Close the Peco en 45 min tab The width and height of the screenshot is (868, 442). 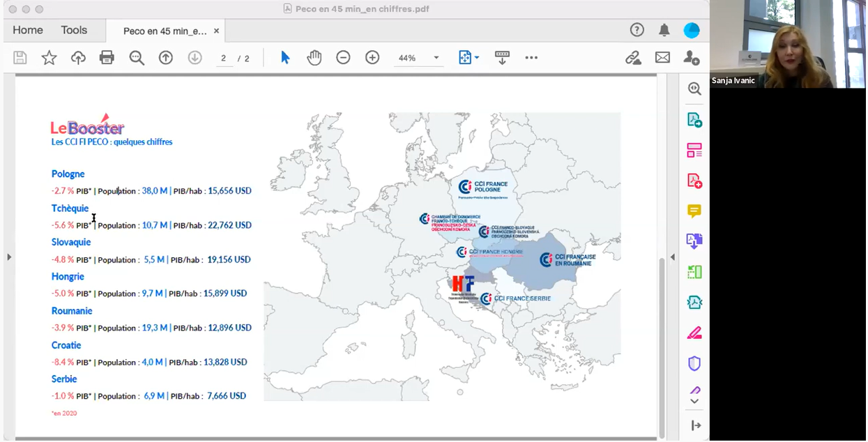pos(216,31)
